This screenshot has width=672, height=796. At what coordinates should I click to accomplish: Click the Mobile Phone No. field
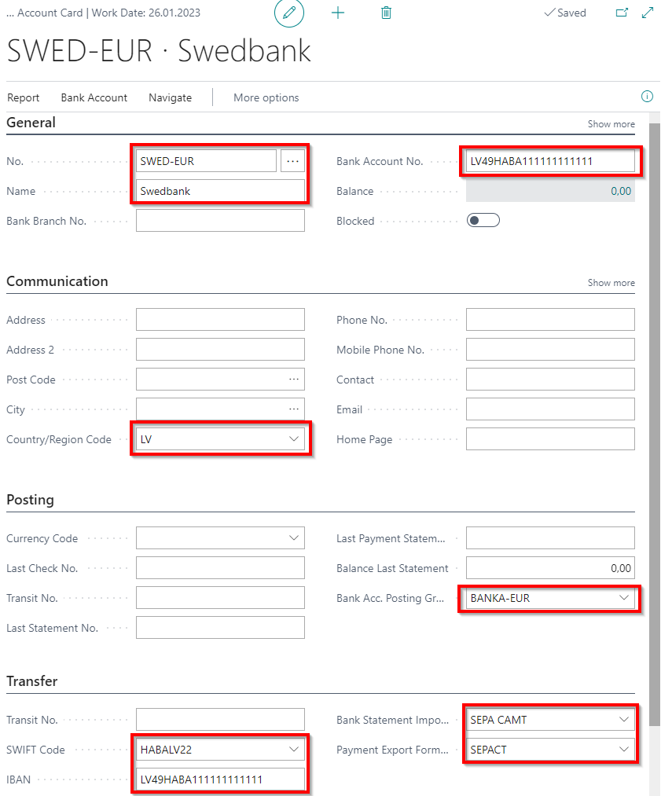tap(551, 349)
